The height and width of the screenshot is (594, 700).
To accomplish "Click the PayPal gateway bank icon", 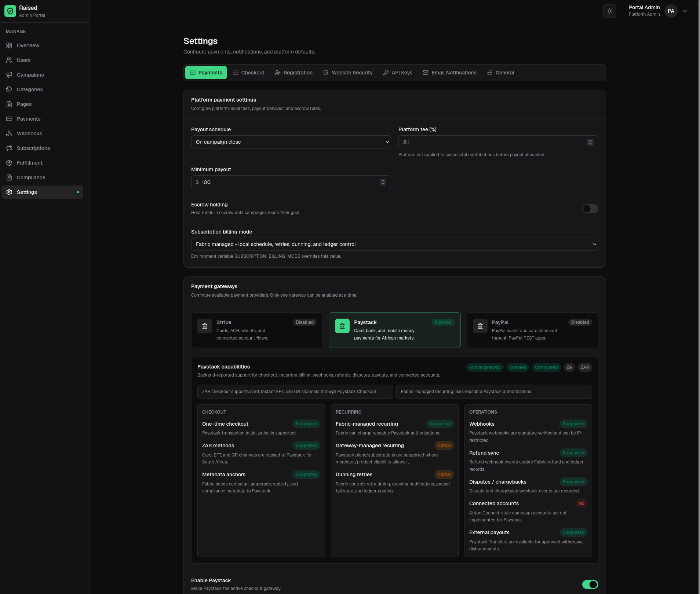I will point(480,326).
